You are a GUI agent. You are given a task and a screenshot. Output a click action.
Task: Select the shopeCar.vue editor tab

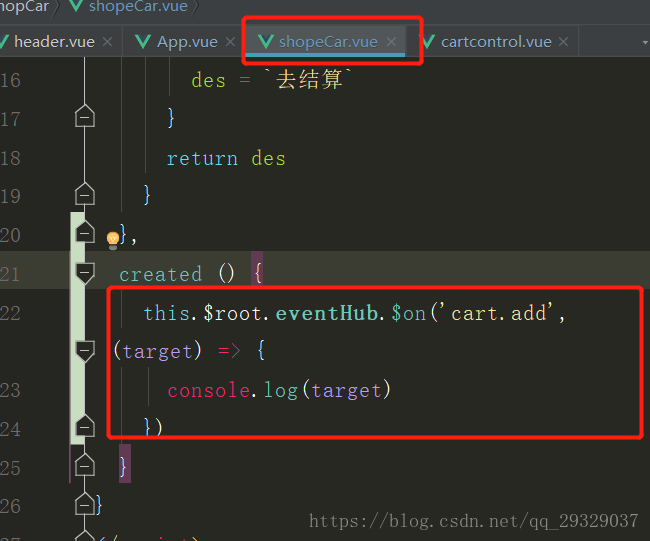point(327,41)
